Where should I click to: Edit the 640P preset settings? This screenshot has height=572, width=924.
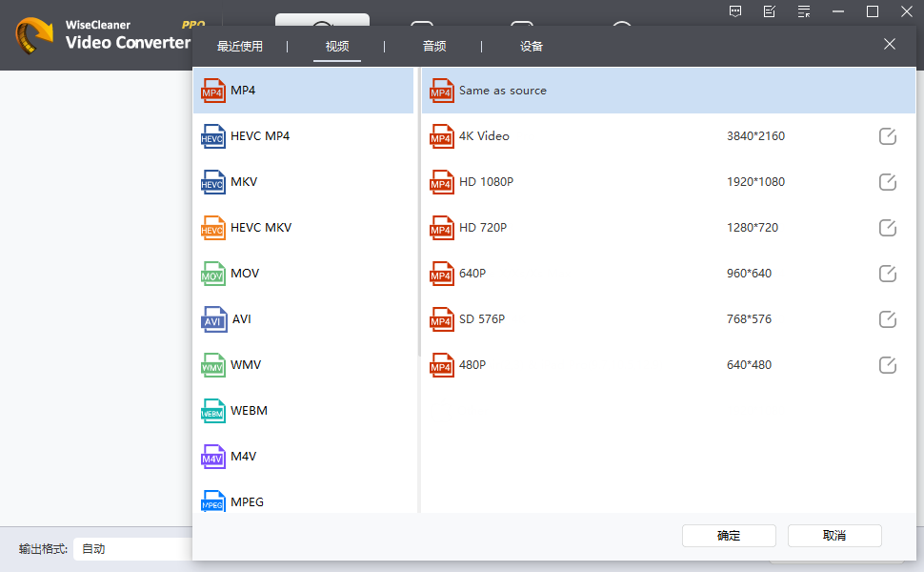tap(888, 274)
